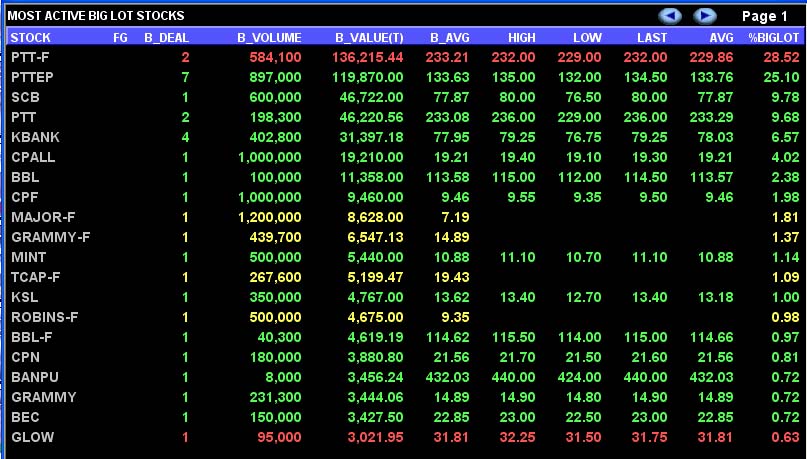Select the GRAMMY-F stock symbol
Screen dimensions: 807x459
tap(50, 237)
